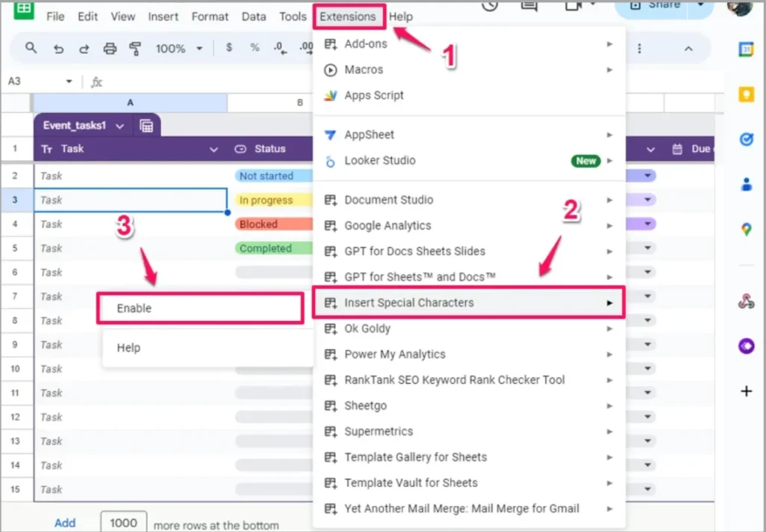Open the zoom 100% dropdown
Screen dimensions: 766x532
click(178, 49)
